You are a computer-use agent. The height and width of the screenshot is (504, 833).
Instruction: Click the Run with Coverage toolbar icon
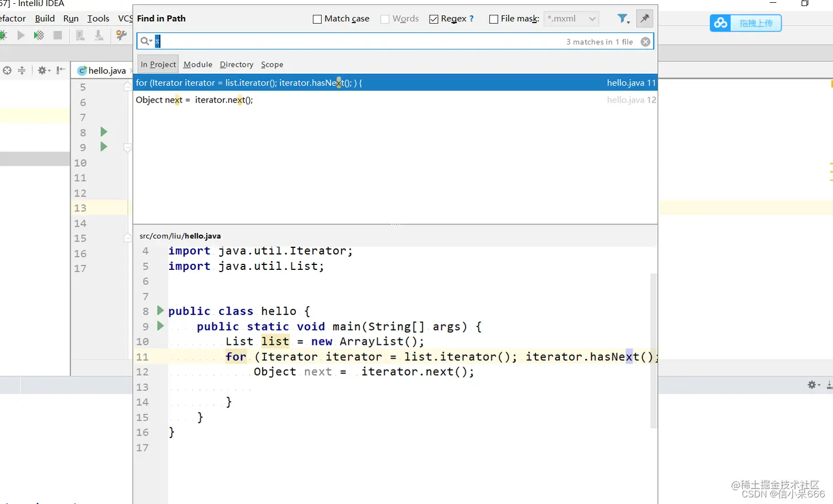pos(39,35)
